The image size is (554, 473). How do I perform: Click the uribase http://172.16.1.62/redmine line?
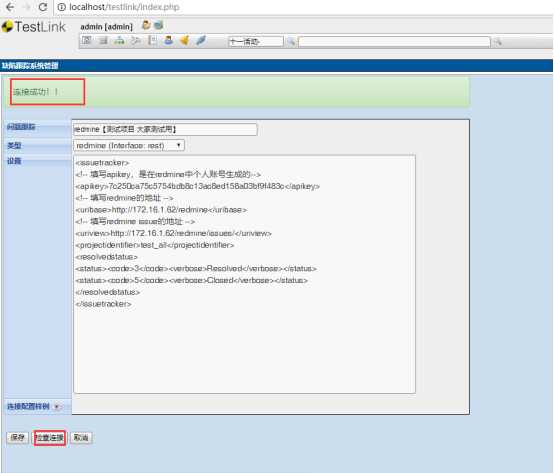click(161, 210)
